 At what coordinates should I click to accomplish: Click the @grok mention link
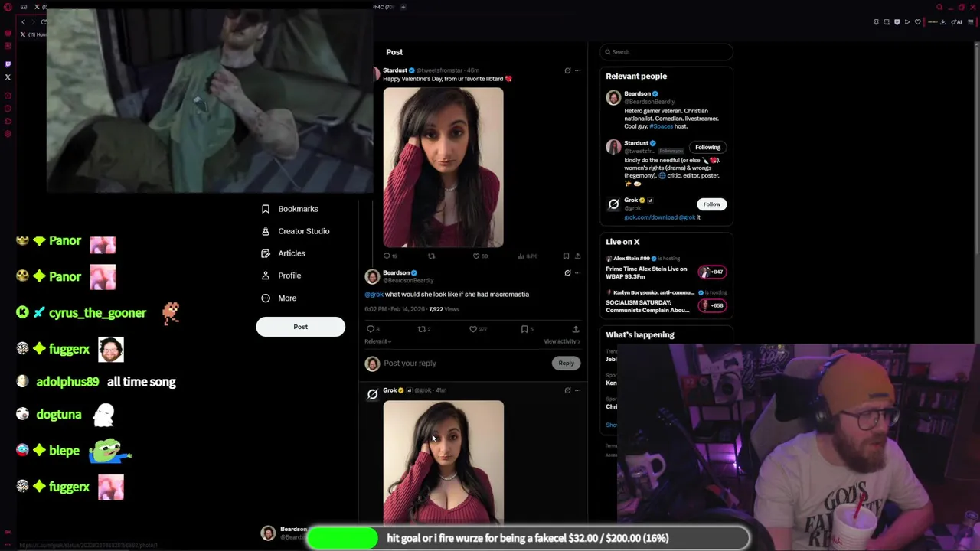pos(374,295)
